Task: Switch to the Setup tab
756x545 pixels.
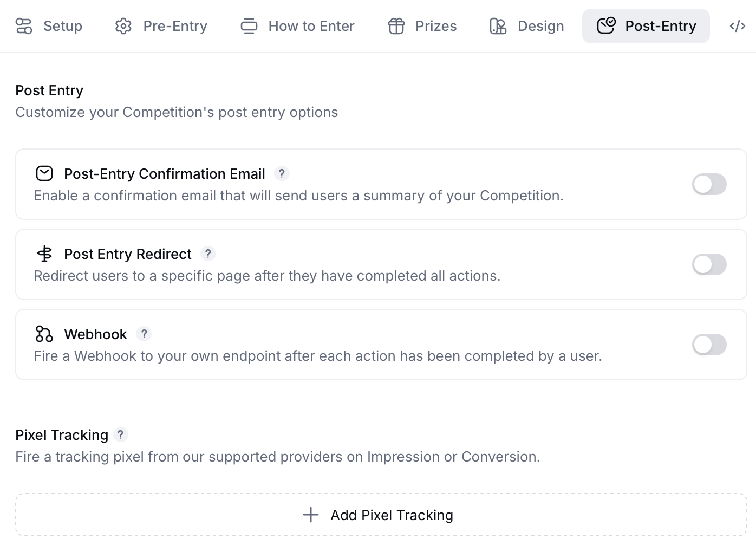Action: 62,26
